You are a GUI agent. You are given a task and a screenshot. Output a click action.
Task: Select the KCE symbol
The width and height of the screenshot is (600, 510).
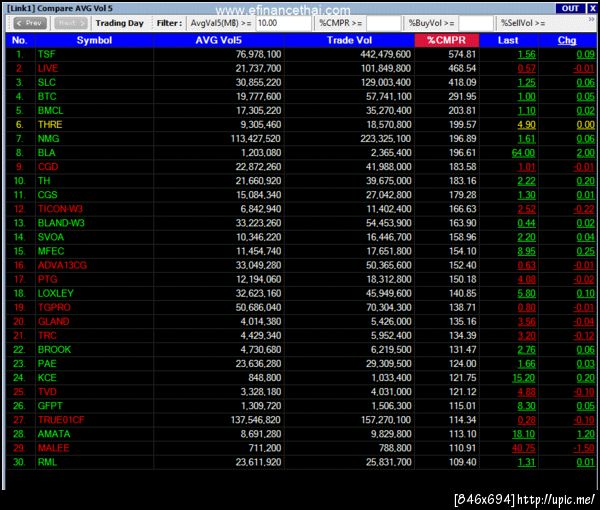coord(47,378)
